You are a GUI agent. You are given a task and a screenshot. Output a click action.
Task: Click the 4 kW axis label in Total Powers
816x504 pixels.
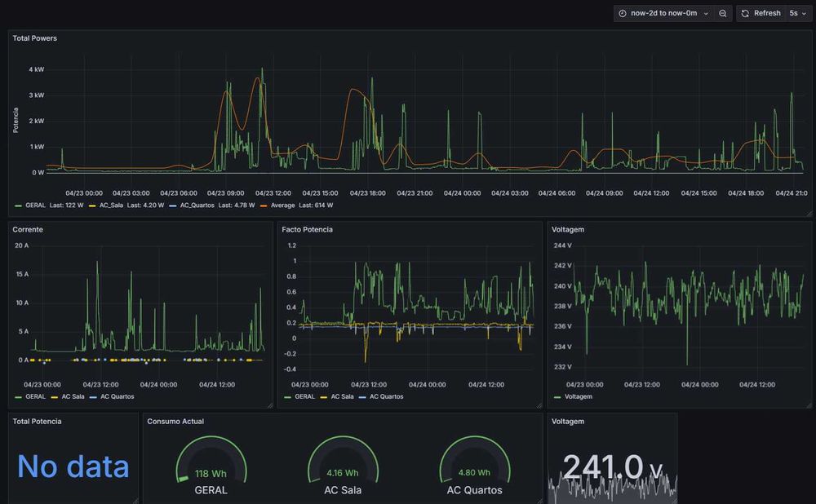(37, 69)
